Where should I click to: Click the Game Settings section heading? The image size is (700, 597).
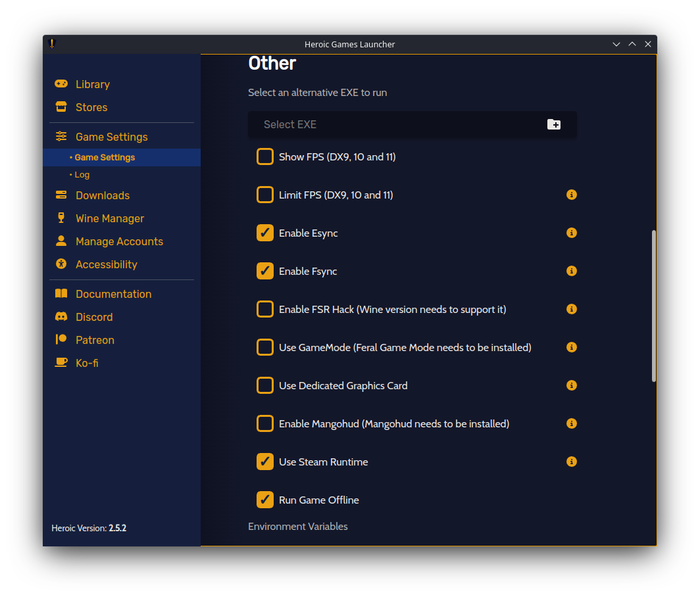112,137
